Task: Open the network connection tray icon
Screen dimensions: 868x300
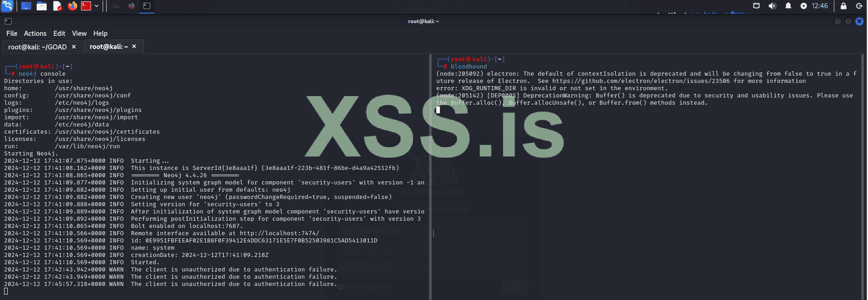Action: click(756, 6)
